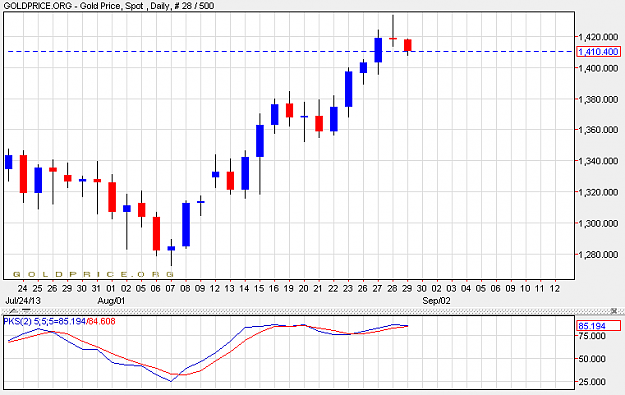
Task: Click the 75.000 indicator axis label
Action: (x=592, y=336)
